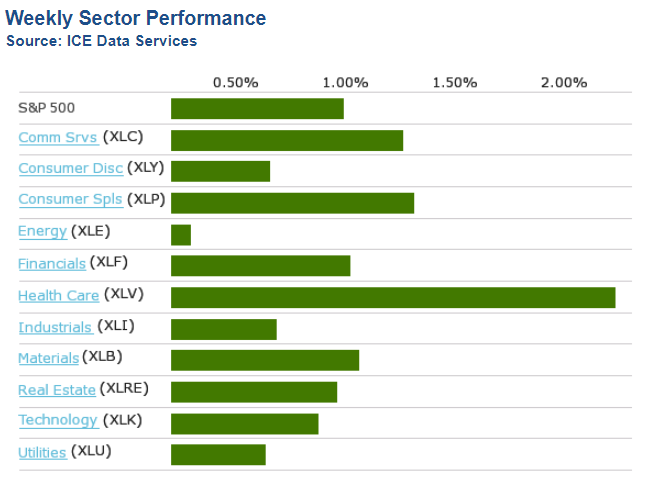Click the Weekly Sector Performance title
The width and height of the screenshot is (658, 481).
[136, 19]
